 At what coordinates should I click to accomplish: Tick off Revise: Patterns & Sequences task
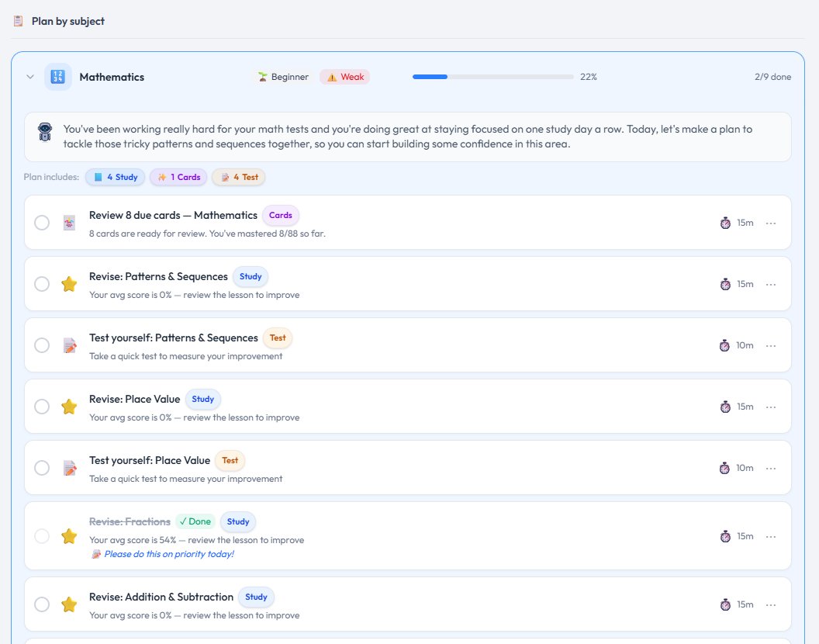pos(42,284)
